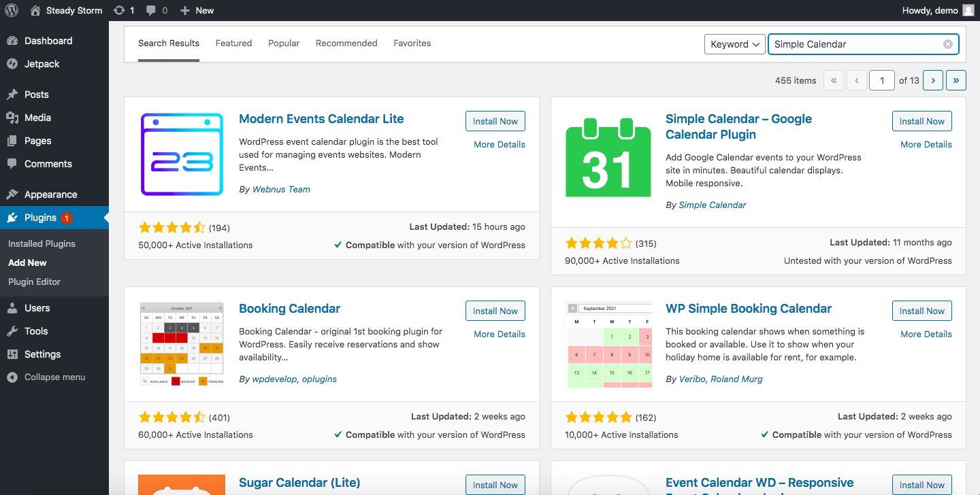Install Sugar Calendar (Lite)
This screenshot has width=980, height=495.
pyautogui.click(x=495, y=485)
